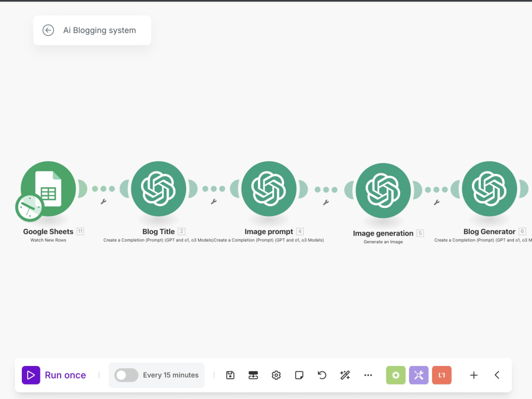This screenshot has height=399, width=532.
Task: Click the Image generation module label
Action: pyautogui.click(x=383, y=234)
